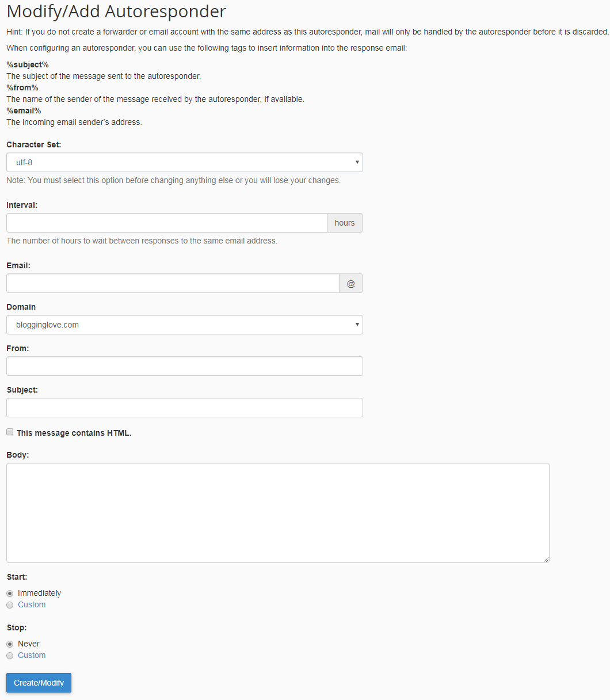Focus the From input field
610x700 pixels.
point(184,366)
